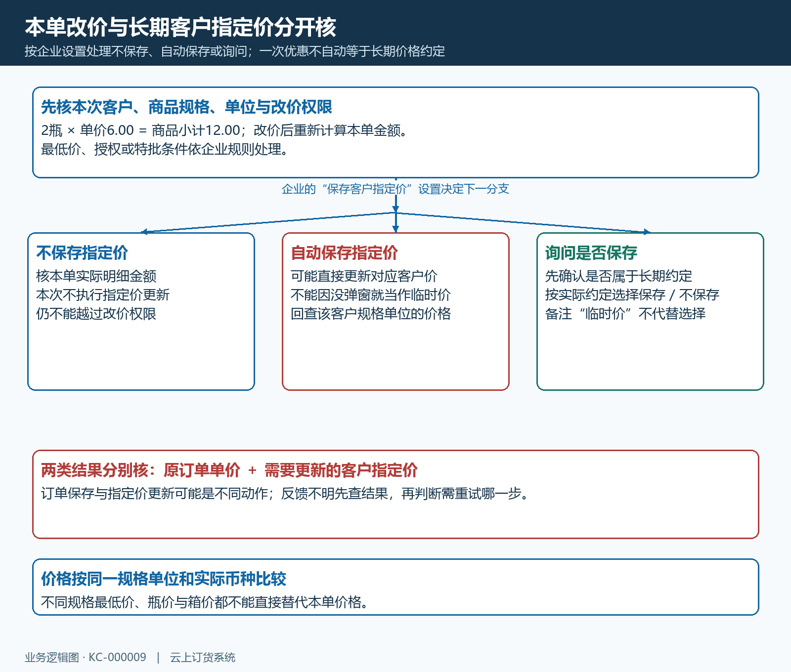The width and height of the screenshot is (791, 672).
Task: Select the line "不能因没弹窗就当作临时价"
Action: 371,295
